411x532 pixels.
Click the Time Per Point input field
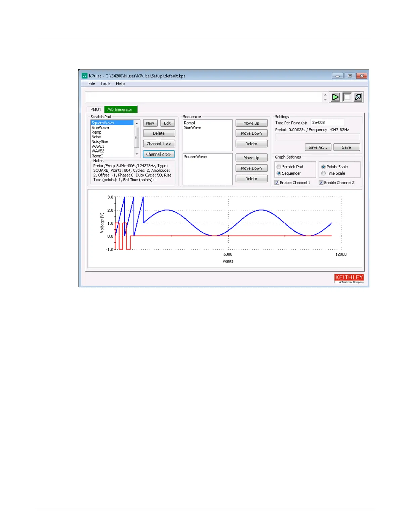pyautogui.click(x=327, y=123)
